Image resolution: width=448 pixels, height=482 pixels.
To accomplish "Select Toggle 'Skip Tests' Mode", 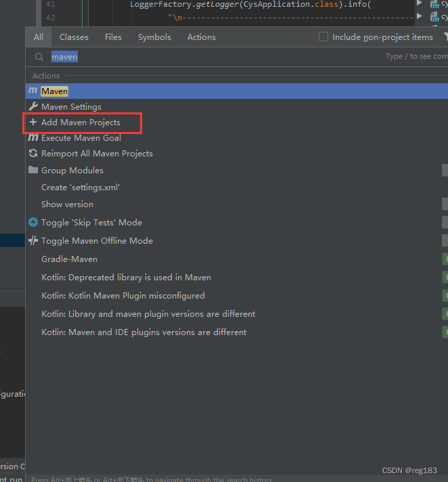I will point(91,223).
